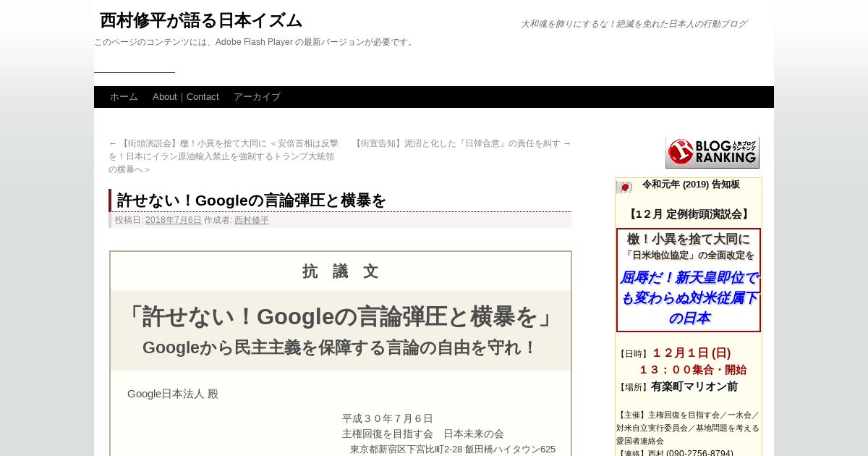868x456 pixels.
Task: Open アーカイブ in the navigation bar
Action: click(257, 97)
